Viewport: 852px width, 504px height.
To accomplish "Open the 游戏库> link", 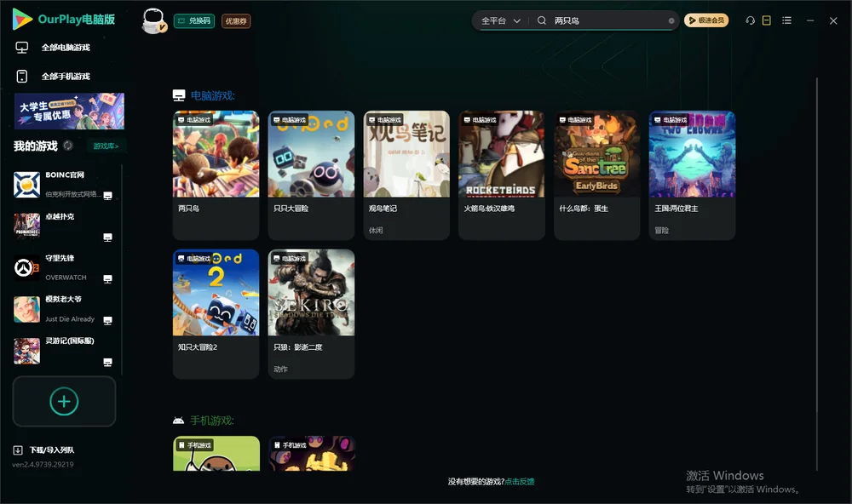I will coord(106,146).
